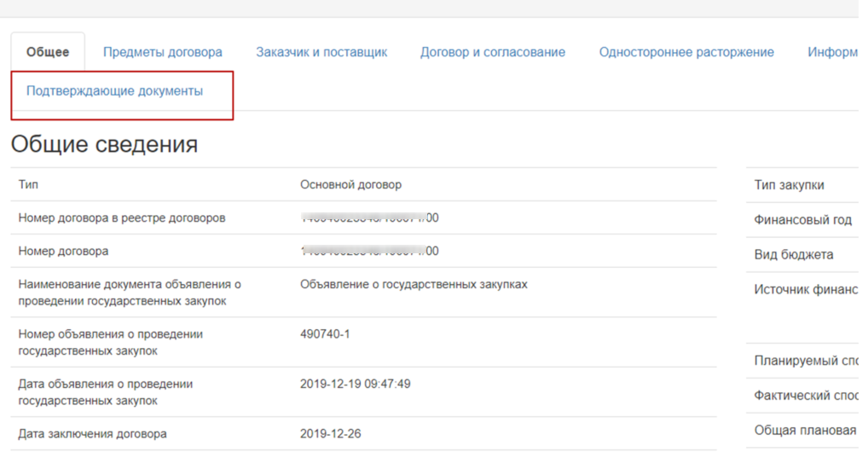Click the Финансовый год label
The image size is (868, 452).
coord(802,220)
